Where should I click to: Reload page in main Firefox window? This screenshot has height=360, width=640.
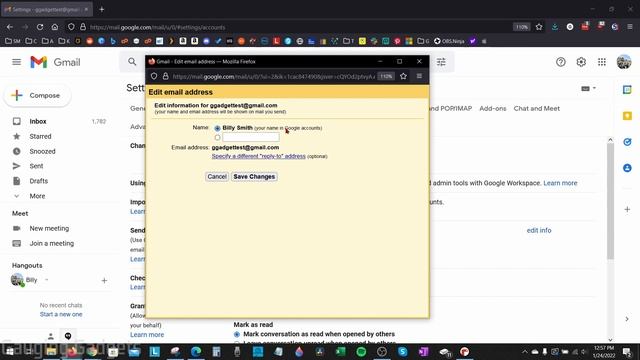tap(40, 27)
